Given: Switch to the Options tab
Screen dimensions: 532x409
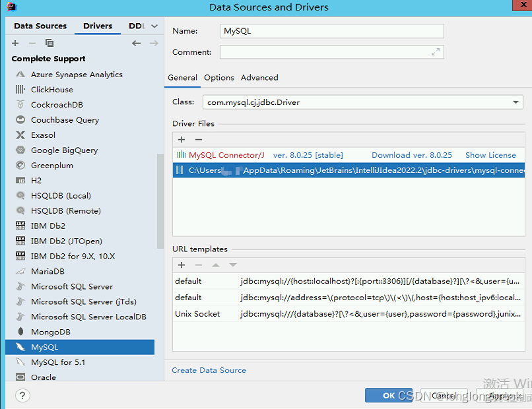Looking at the screenshot, I should click(x=218, y=77).
